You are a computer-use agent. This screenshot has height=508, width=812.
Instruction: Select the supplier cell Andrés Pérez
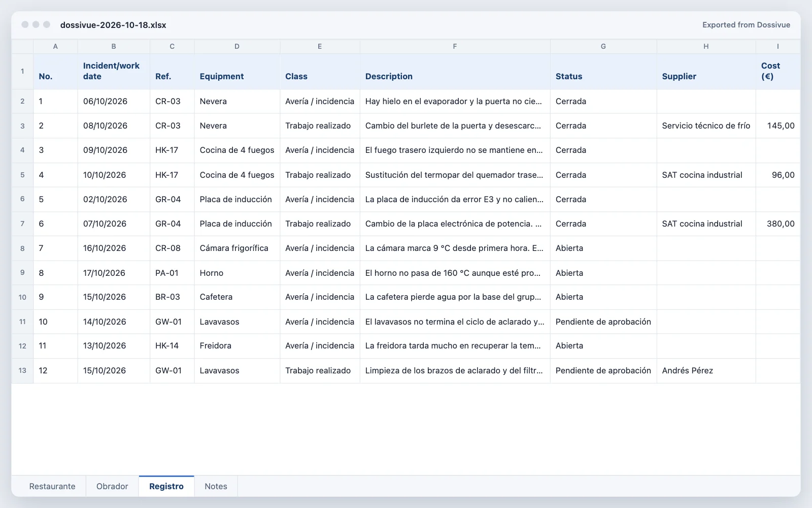(x=706, y=371)
